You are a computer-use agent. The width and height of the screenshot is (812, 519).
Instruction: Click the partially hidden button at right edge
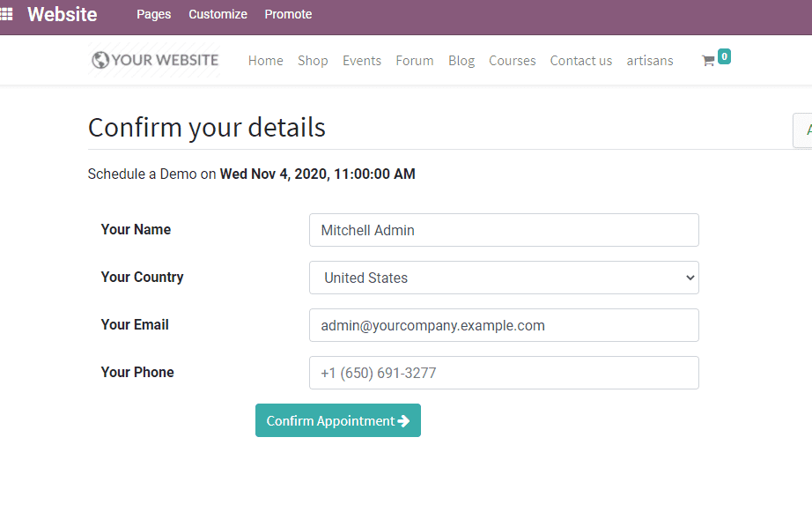(x=803, y=130)
